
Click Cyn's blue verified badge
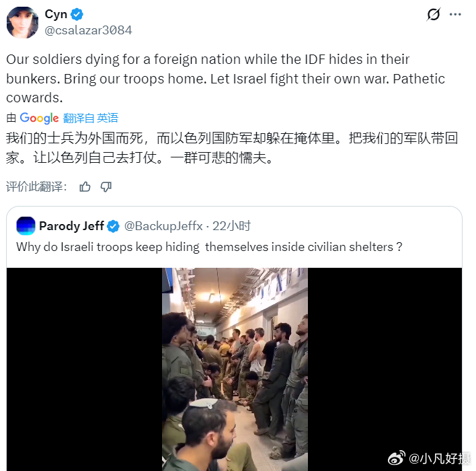tap(77, 14)
